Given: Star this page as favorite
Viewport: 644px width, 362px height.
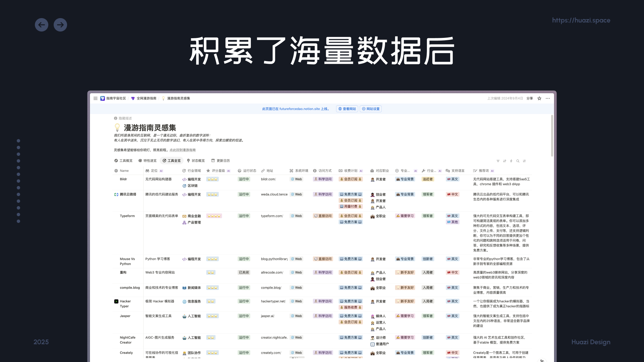Looking at the screenshot, I should click(539, 99).
